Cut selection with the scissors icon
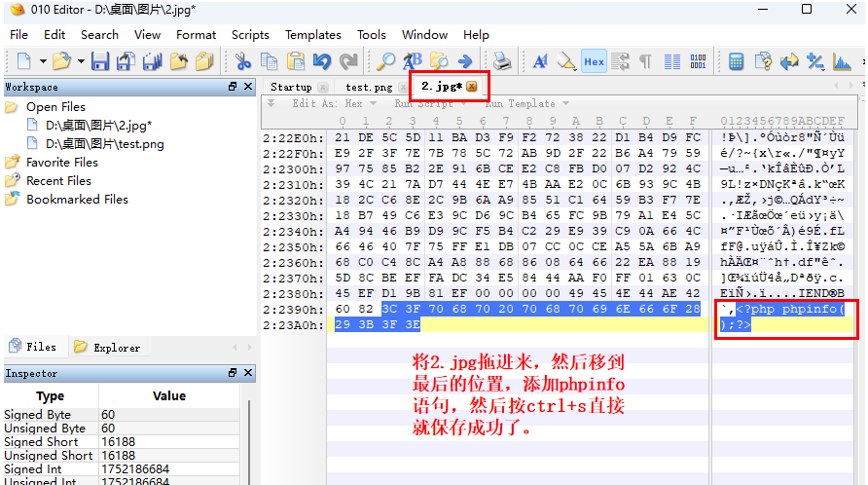The image size is (868, 485). [x=243, y=61]
